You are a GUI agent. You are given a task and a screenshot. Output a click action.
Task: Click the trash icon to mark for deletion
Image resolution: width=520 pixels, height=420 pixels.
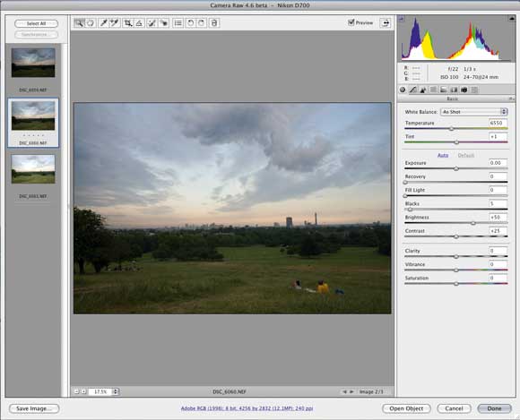pyautogui.click(x=214, y=23)
